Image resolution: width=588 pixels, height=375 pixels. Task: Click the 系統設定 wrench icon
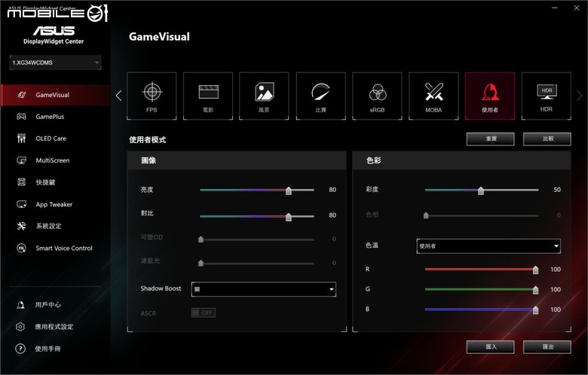21,226
